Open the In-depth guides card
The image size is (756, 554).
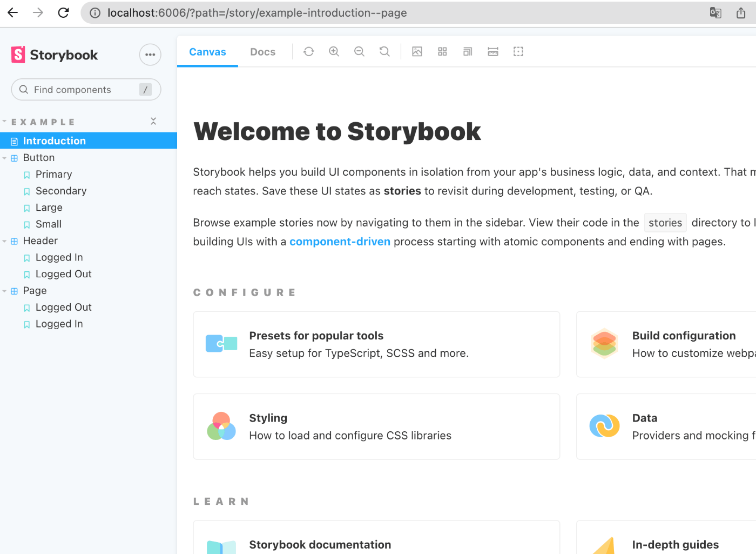(666, 537)
